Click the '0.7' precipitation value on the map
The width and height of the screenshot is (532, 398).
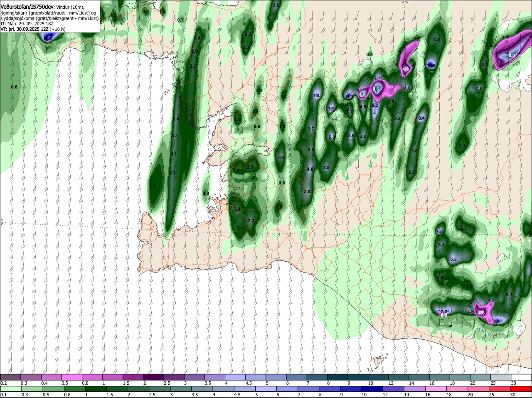click(180, 20)
